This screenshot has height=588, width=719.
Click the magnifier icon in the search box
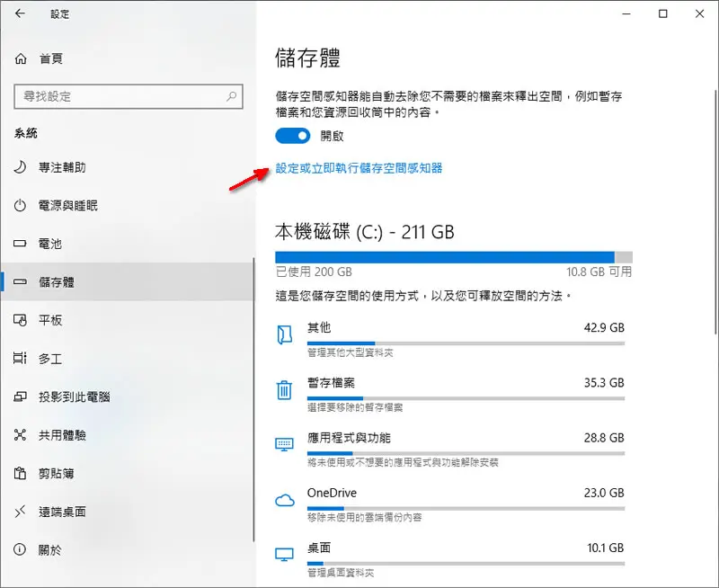click(x=232, y=96)
